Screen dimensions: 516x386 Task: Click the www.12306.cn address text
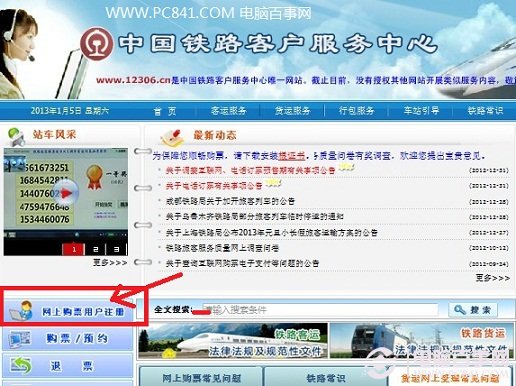[x=133, y=80]
